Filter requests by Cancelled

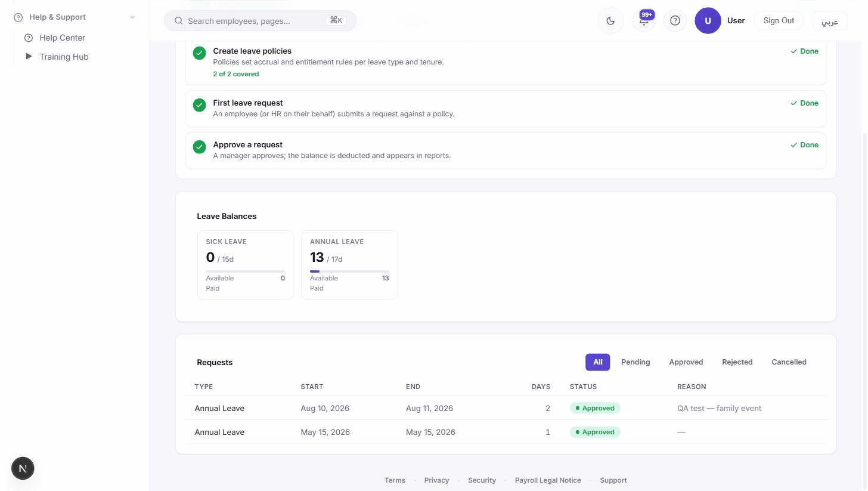789,362
